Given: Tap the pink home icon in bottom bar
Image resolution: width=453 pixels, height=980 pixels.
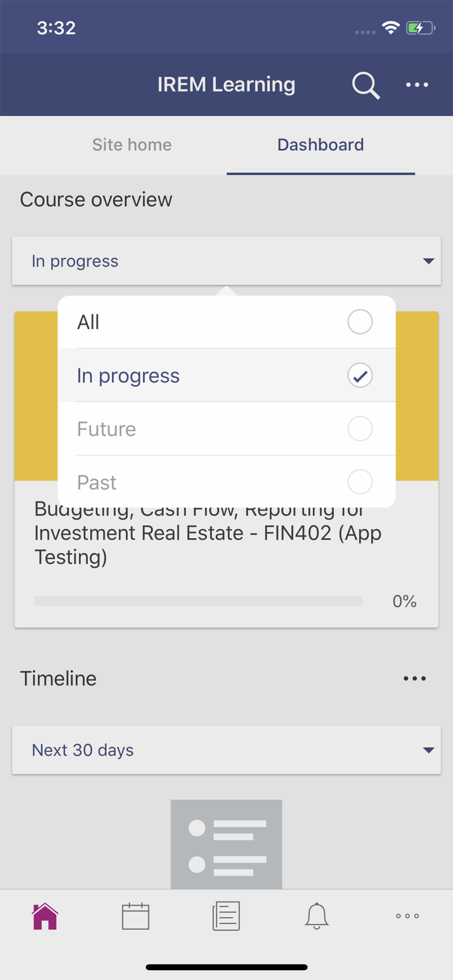Looking at the screenshot, I should [45, 916].
